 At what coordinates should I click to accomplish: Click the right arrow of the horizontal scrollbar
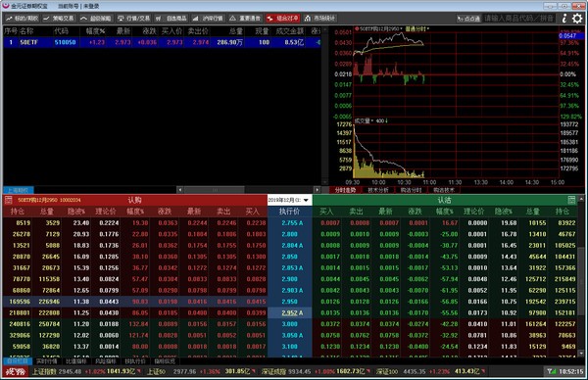(318, 190)
